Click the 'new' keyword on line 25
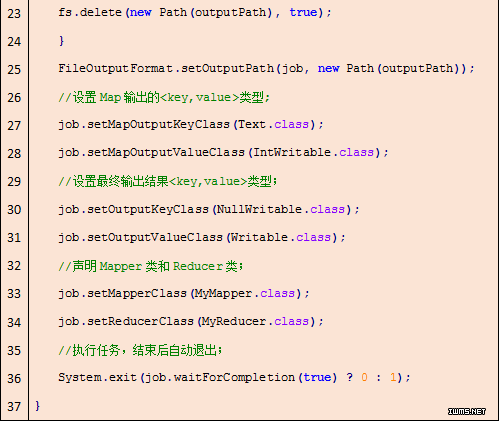Screen dimensions: 500x423 click(x=328, y=69)
